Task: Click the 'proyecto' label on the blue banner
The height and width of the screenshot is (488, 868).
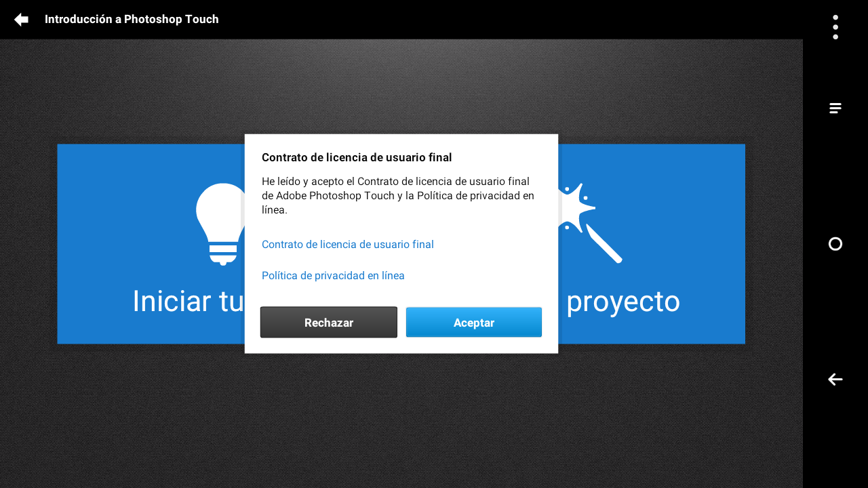Action: point(623,302)
